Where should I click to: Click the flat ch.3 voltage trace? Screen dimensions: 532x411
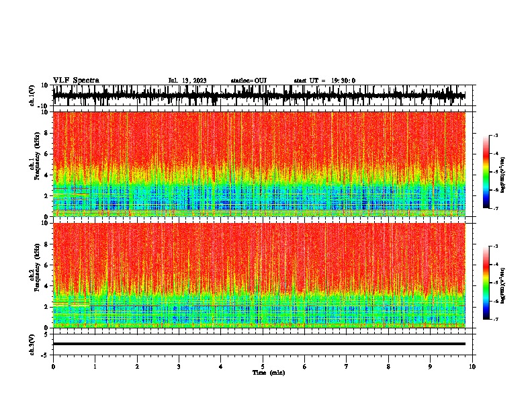pos(259,344)
